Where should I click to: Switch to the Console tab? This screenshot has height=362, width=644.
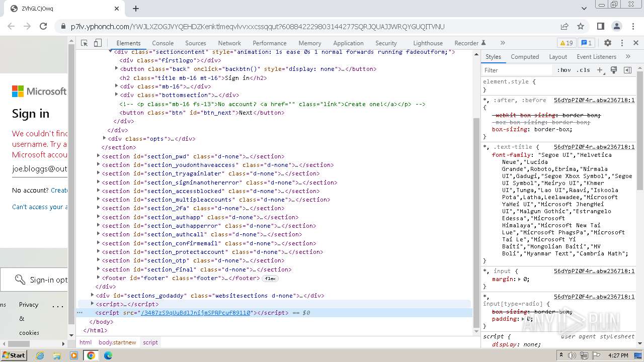pos(163,43)
